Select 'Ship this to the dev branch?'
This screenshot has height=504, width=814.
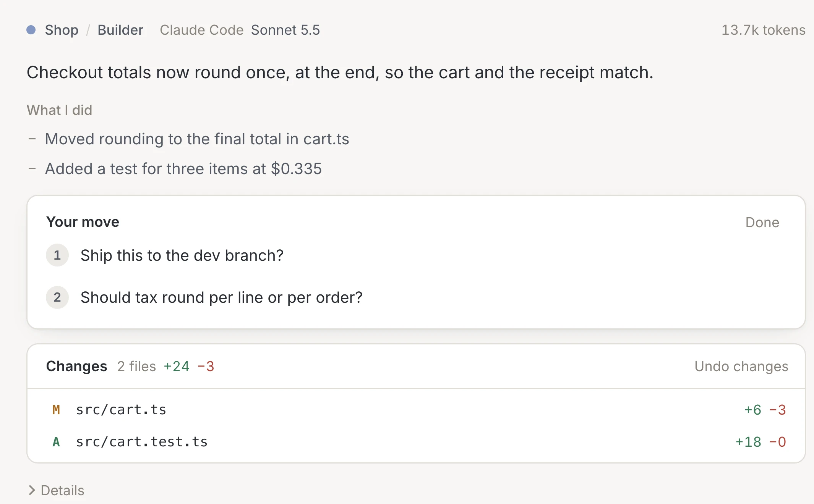coord(182,255)
